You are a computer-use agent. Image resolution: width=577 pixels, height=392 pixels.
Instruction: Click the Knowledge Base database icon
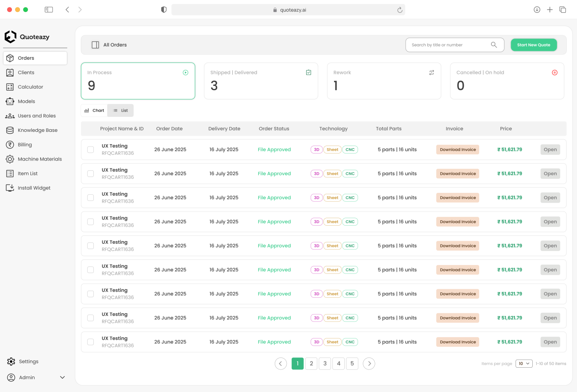(x=10, y=131)
